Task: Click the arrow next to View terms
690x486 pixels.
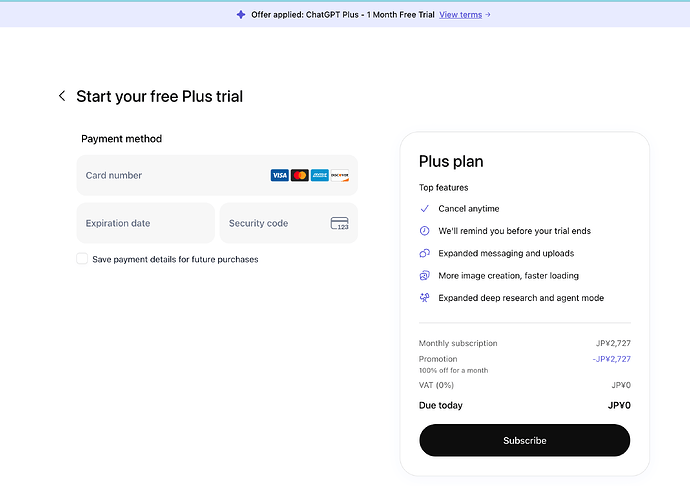Action: (488, 15)
